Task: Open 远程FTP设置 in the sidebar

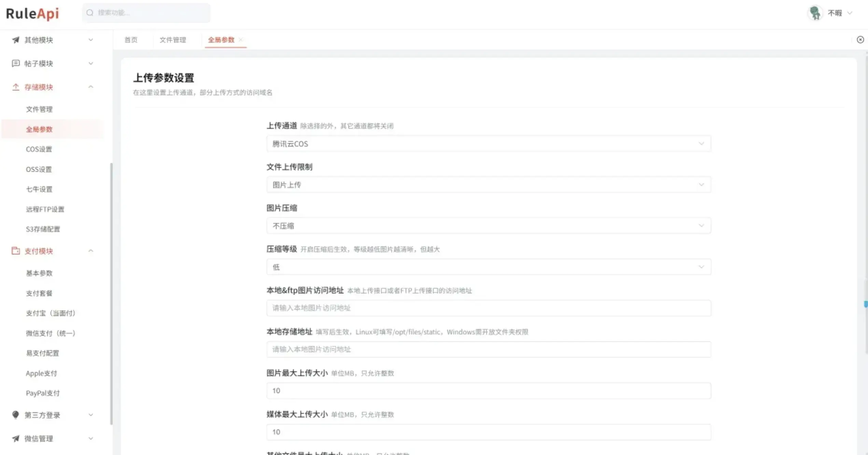Action: (45, 209)
